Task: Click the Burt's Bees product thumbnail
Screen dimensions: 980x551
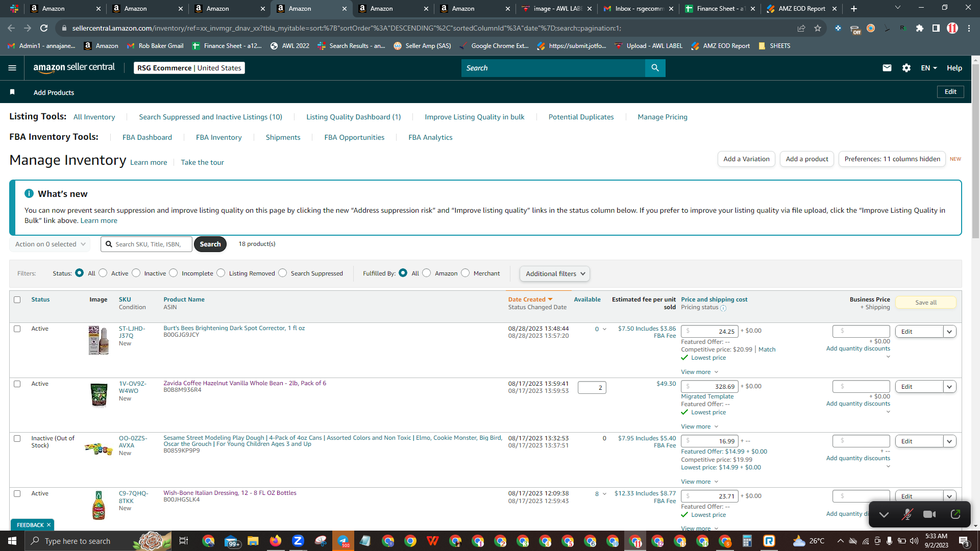Action: tap(99, 340)
